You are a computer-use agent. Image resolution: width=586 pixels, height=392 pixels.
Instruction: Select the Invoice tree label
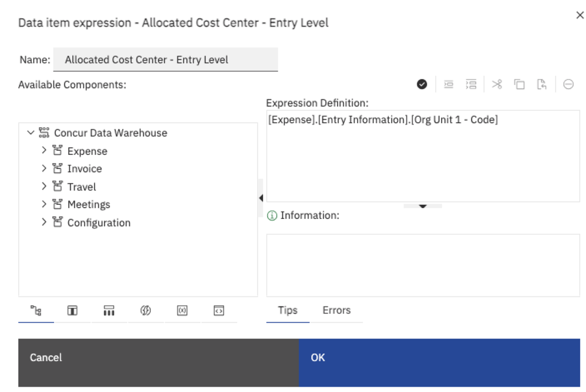[85, 169]
